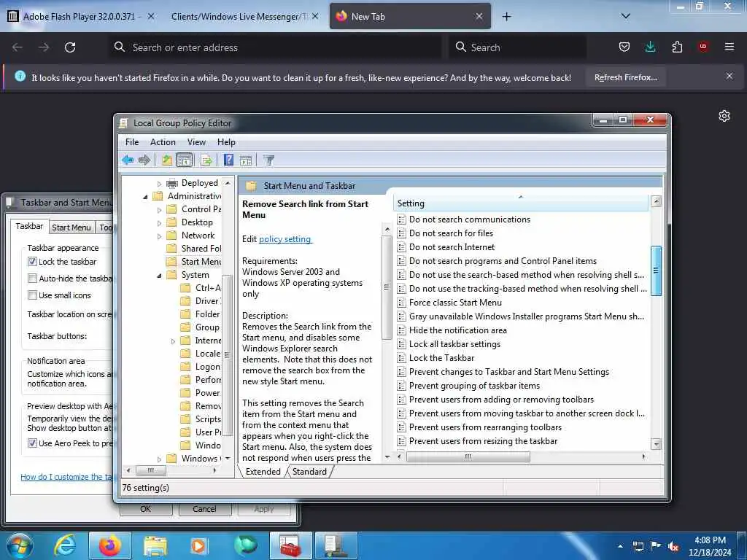Open Help via blue question mark icon
The height and width of the screenshot is (560, 747).
(x=228, y=160)
